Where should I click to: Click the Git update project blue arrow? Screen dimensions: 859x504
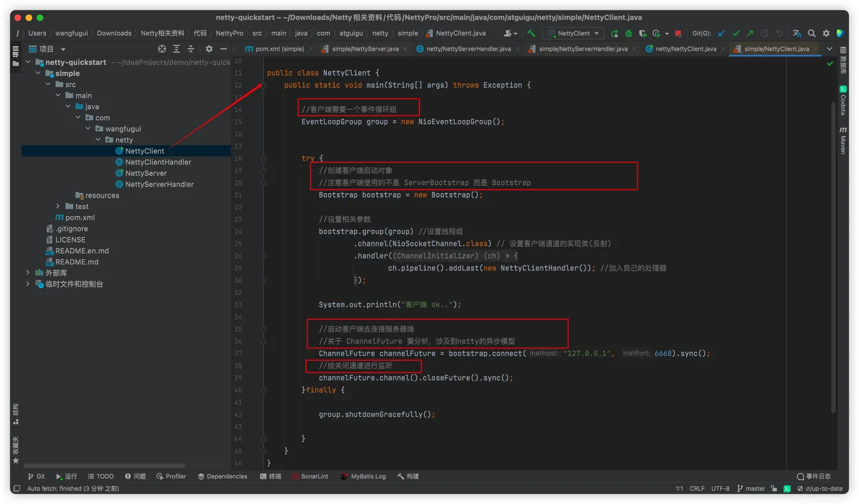pos(722,33)
